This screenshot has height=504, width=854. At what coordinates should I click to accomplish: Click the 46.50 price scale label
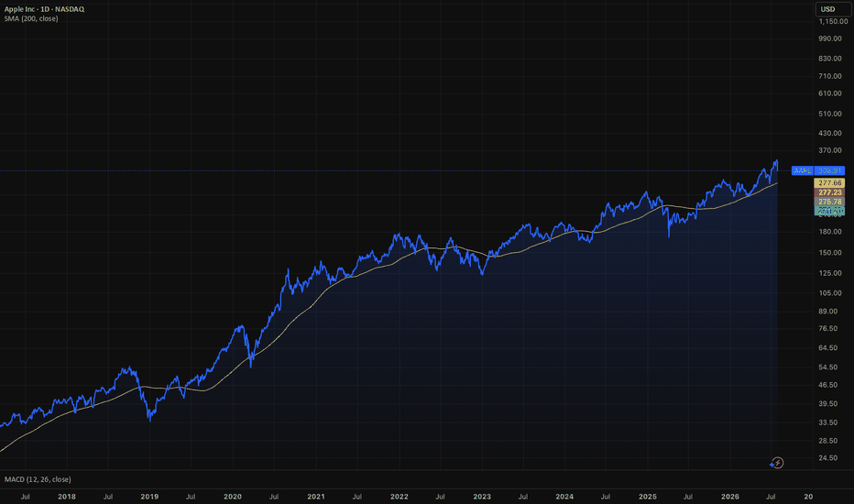point(828,385)
